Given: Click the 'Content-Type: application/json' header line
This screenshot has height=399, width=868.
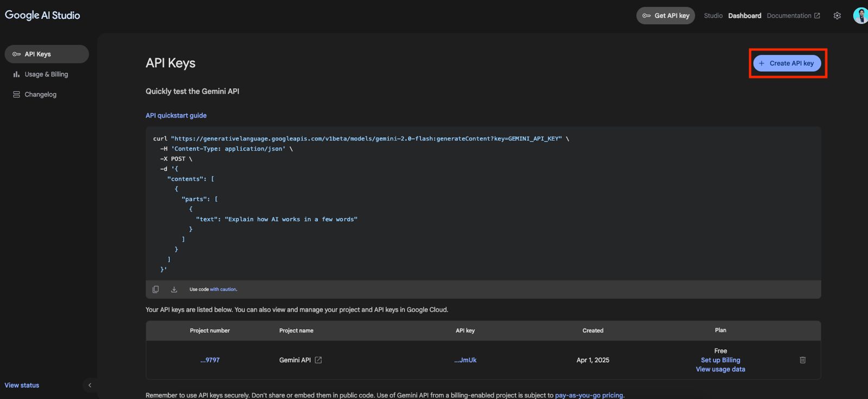Looking at the screenshot, I should (x=226, y=149).
